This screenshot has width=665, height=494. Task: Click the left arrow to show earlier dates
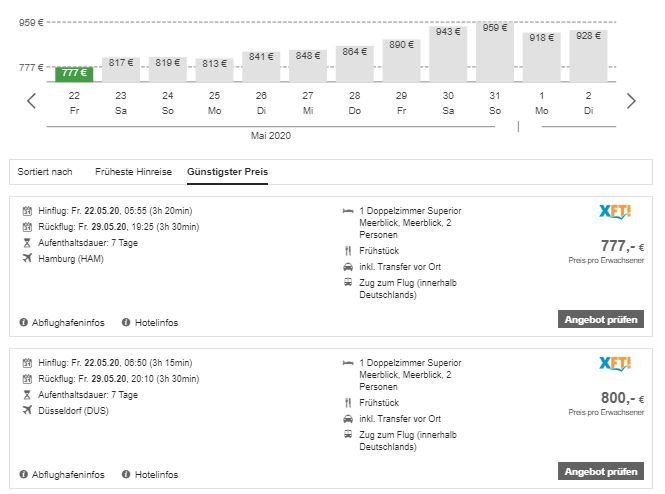click(31, 100)
